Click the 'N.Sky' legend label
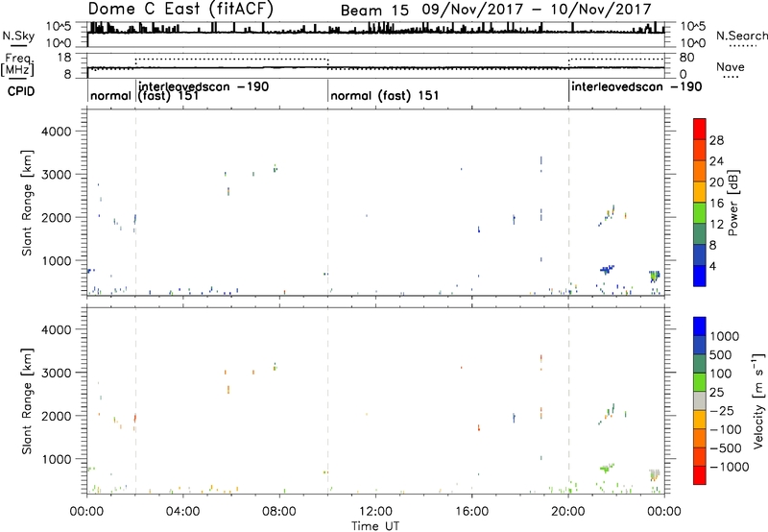Image resolution: width=768 pixels, height=532 pixels. pyautogui.click(x=18, y=36)
